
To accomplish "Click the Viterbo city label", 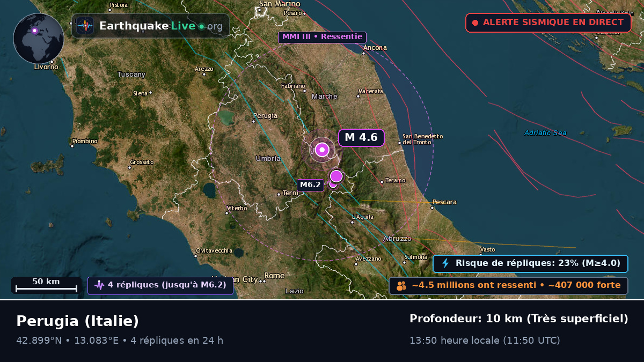I will tap(237, 208).
